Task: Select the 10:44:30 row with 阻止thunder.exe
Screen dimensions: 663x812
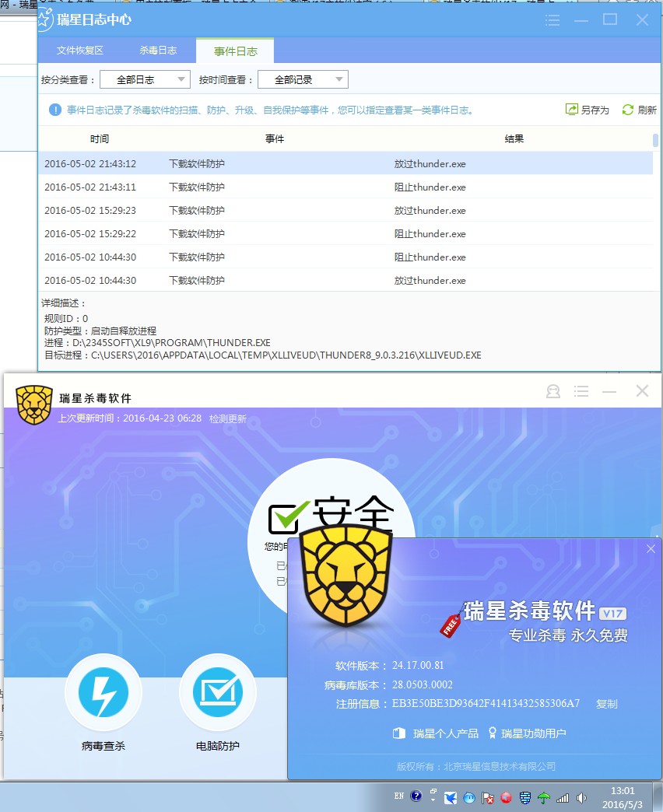Action: pos(345,257)
